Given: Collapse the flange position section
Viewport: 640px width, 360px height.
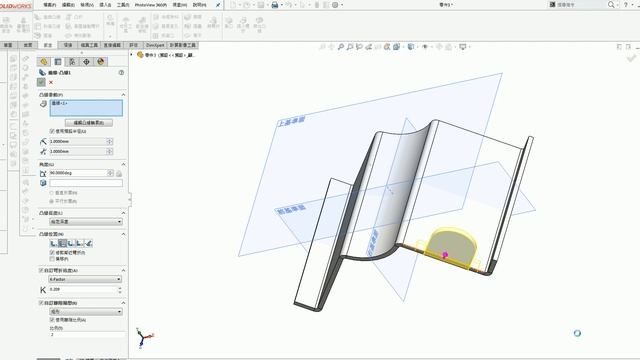Looking at the screenshot, I should pos(123,234).
